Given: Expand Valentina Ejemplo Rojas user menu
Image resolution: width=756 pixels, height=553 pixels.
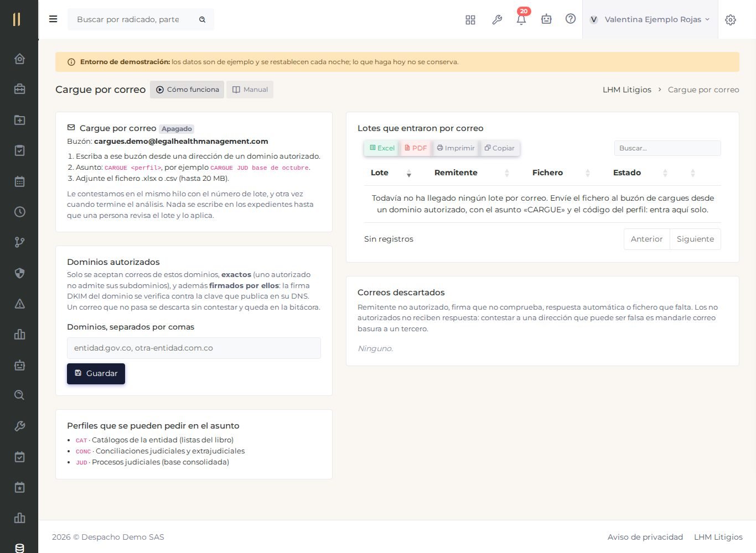Looking at the screenshot, I should click(650, 19).
